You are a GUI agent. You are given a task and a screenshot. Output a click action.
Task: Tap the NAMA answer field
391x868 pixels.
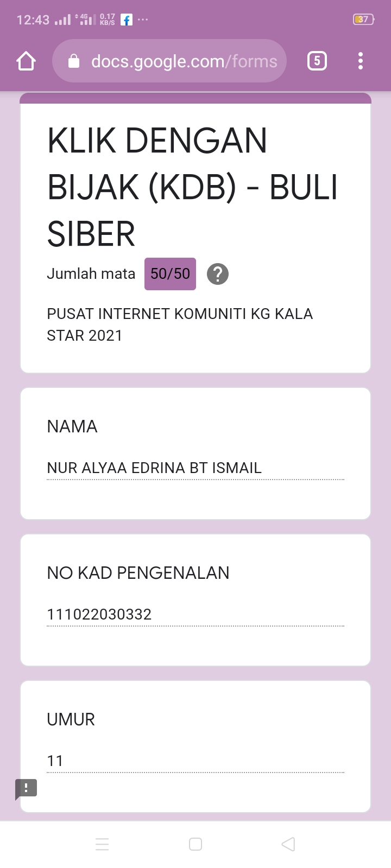point(195,468)
